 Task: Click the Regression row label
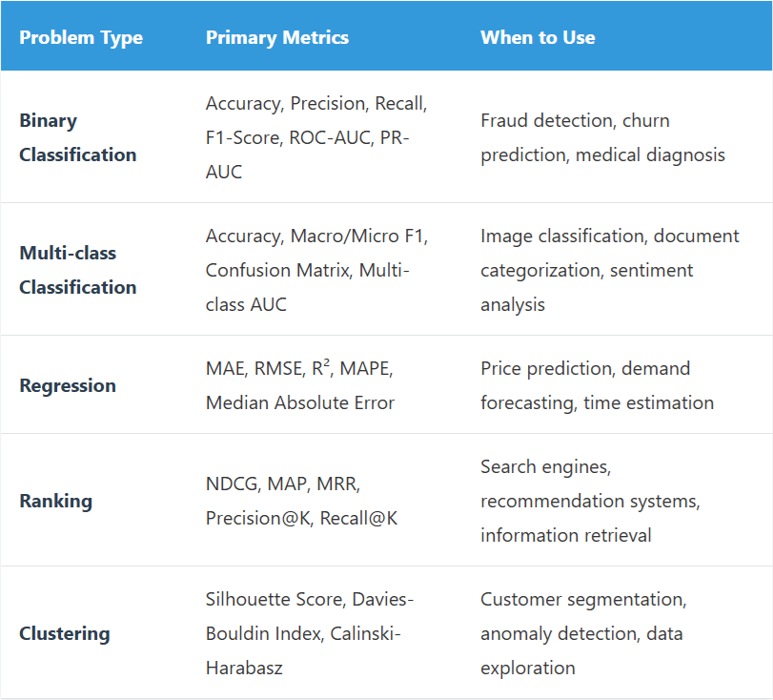[68, 385]
